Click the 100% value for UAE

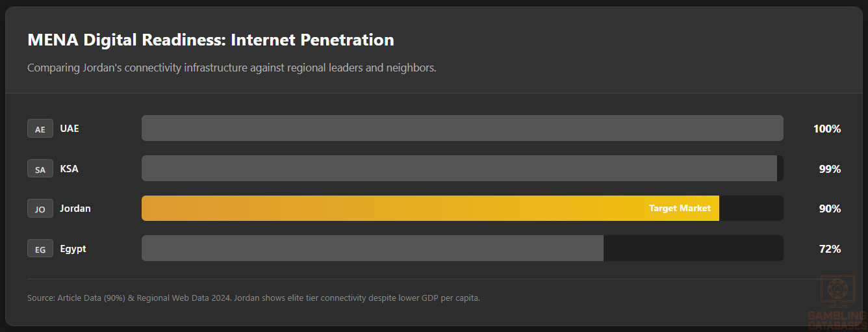point(826,129)
